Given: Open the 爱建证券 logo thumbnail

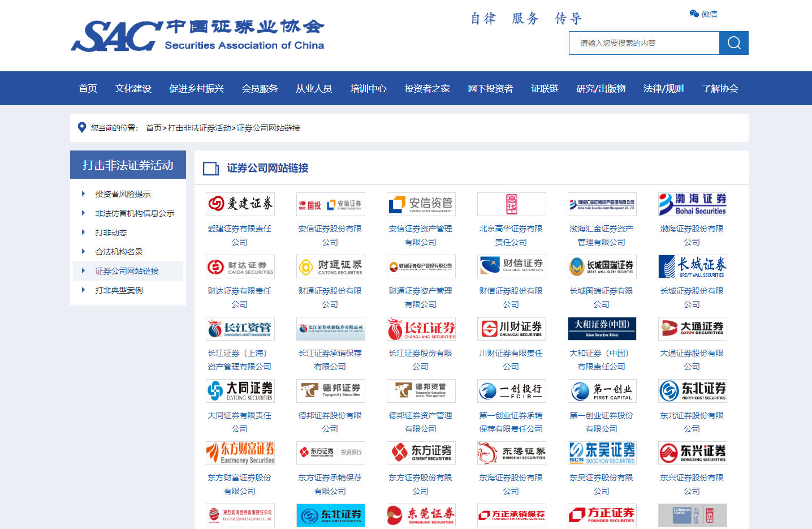Looking at the screenshot, I should pyautogui.click(x=240, y=204).
